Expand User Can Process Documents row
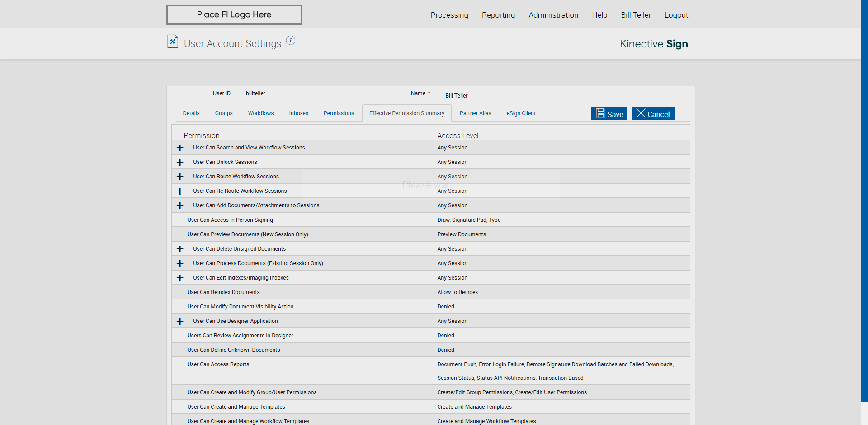The width and height of the screenshot is (868, 425). click(x=180, y=264)
